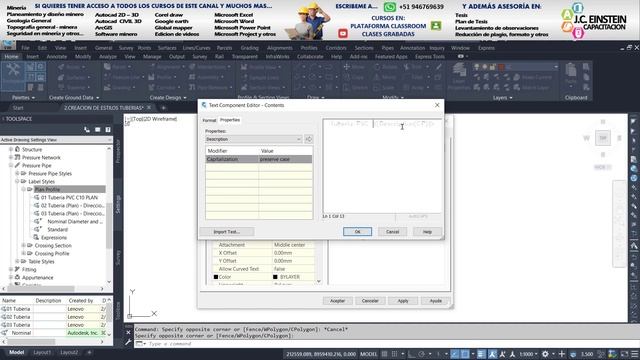Open Properties dropdown showing Description

click(x=253, y=139)
